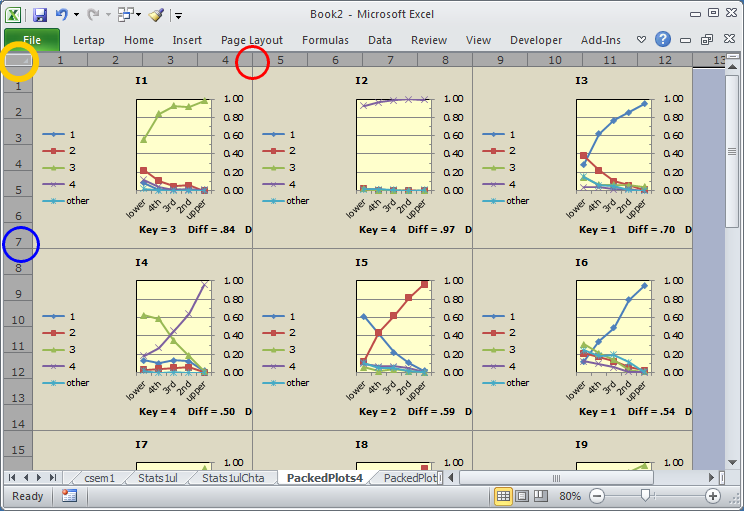Screen dimensions: 744x511
Task: Click the Save icon in the Quick Access Toolbar
Action: coord(40,15)
